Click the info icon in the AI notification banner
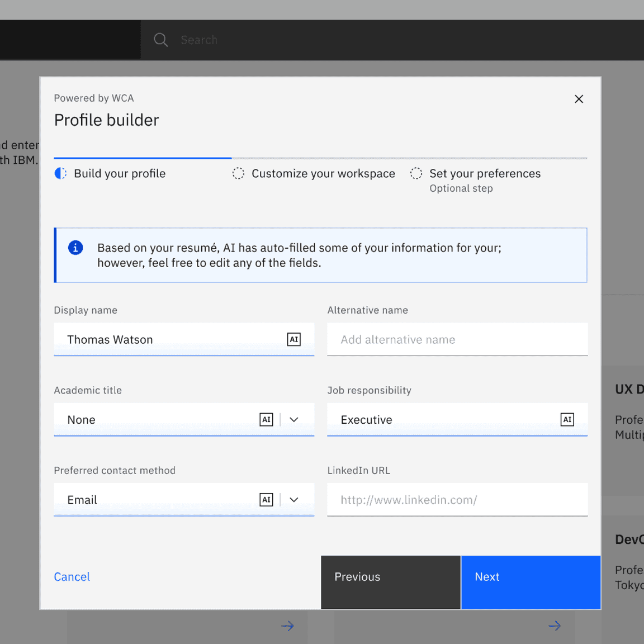644x644 pixels. tap(75, 248)
